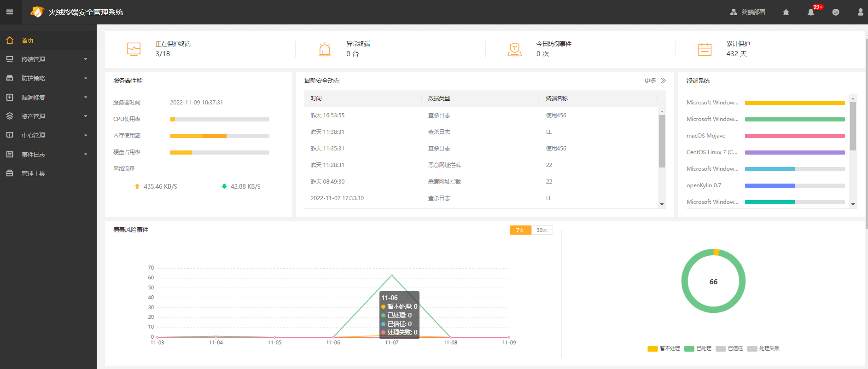The width and height of the screenshot is (868, 369).
Task: Click the 管理工具 toolbox icon
Action: point(10,173)
